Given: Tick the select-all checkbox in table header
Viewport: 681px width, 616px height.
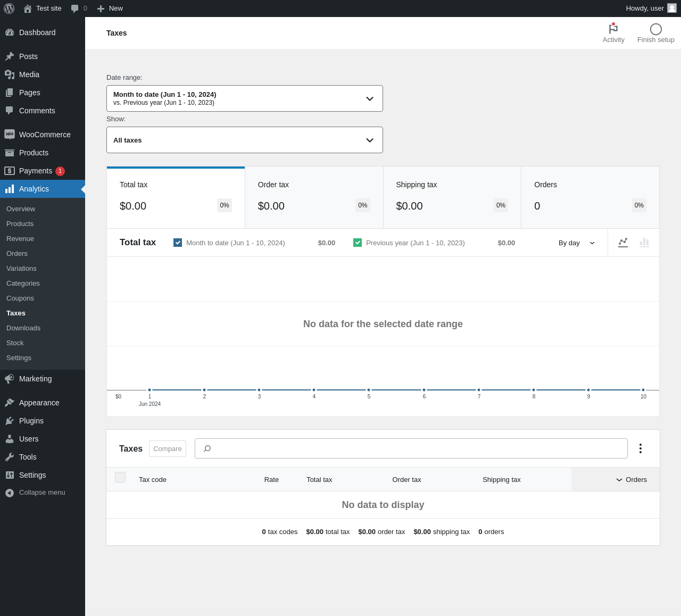Looking at the screenshot, I should pyautogui.click(x=120, y=477).
